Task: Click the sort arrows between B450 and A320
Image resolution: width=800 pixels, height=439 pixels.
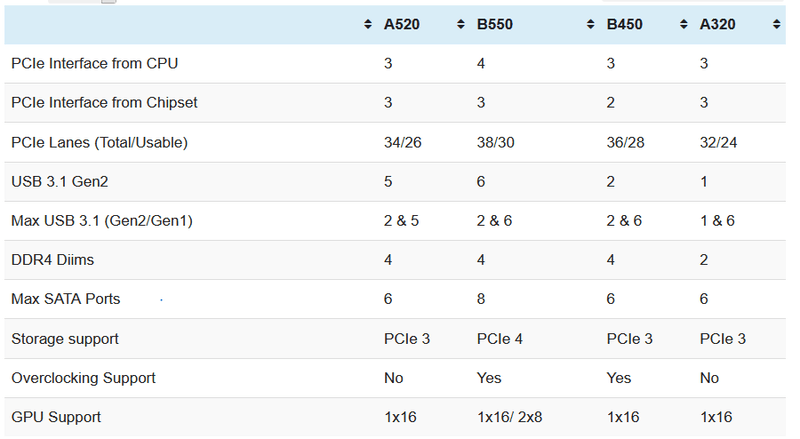Action: pos(684,25)
